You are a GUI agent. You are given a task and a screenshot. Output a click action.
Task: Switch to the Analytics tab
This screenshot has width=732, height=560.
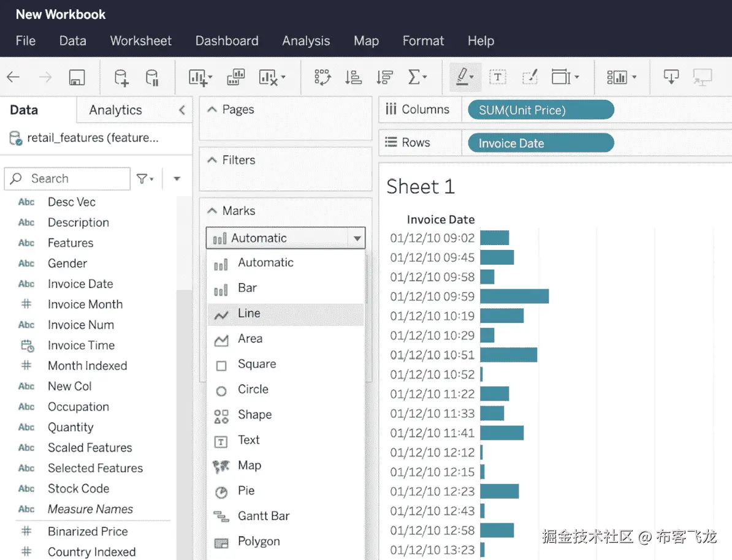pos(115,110)
